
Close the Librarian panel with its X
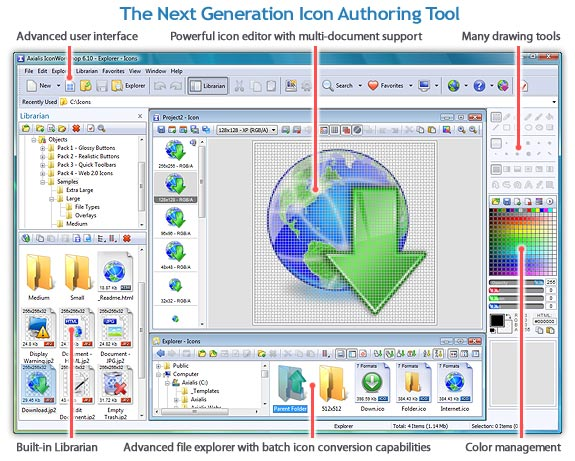click(140, 116)
